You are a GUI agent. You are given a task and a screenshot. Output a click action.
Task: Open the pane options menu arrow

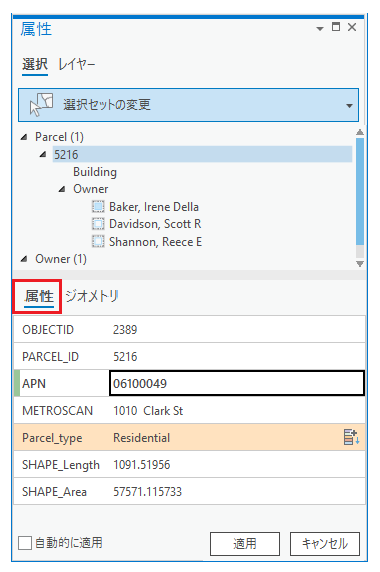320,28
